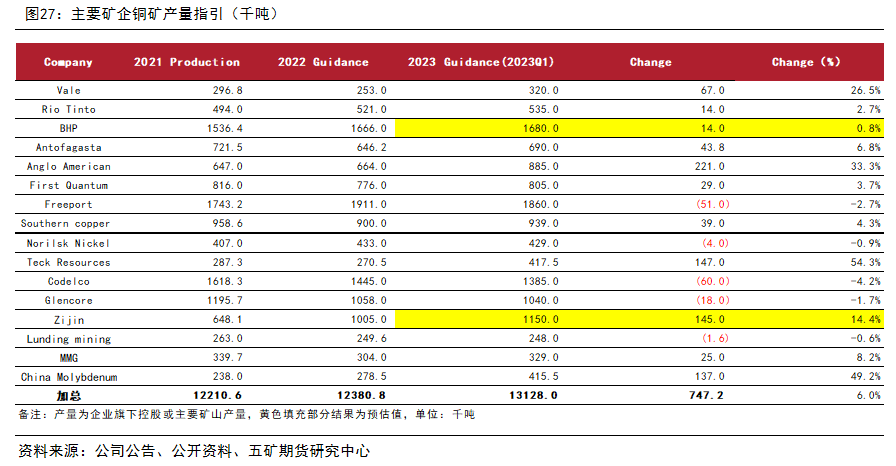Click China Molybdenum 49.2% value
The width and height of the screenshot is (896, 466).
pyautogui.click(x=865, y=377)
